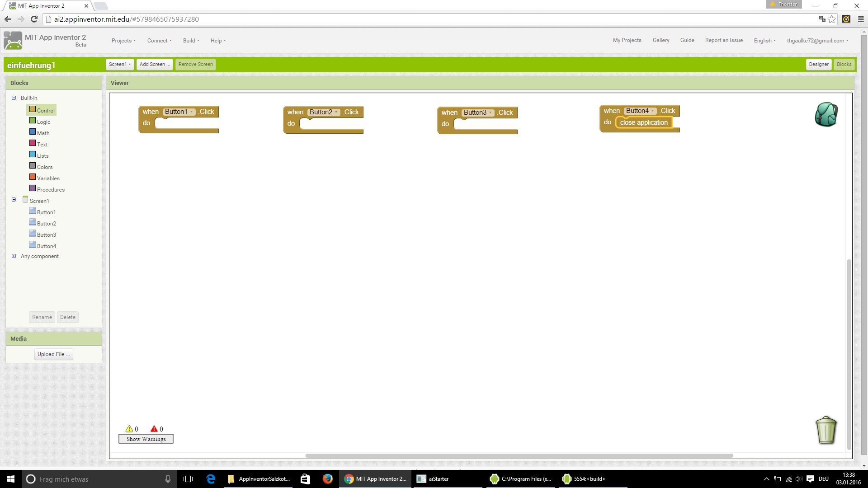Screen dimensions: 868x488
Task: Select Button1 component in tree
Action: click(x=42, y=212)
